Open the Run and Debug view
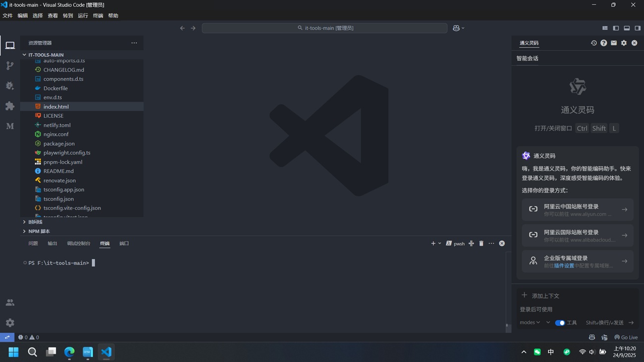The image size is (644, 362). (10, 86)
